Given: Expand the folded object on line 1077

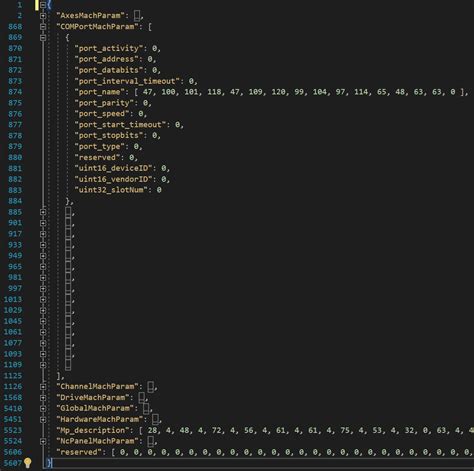Looking at the screenshot, I should click(43, 343).
